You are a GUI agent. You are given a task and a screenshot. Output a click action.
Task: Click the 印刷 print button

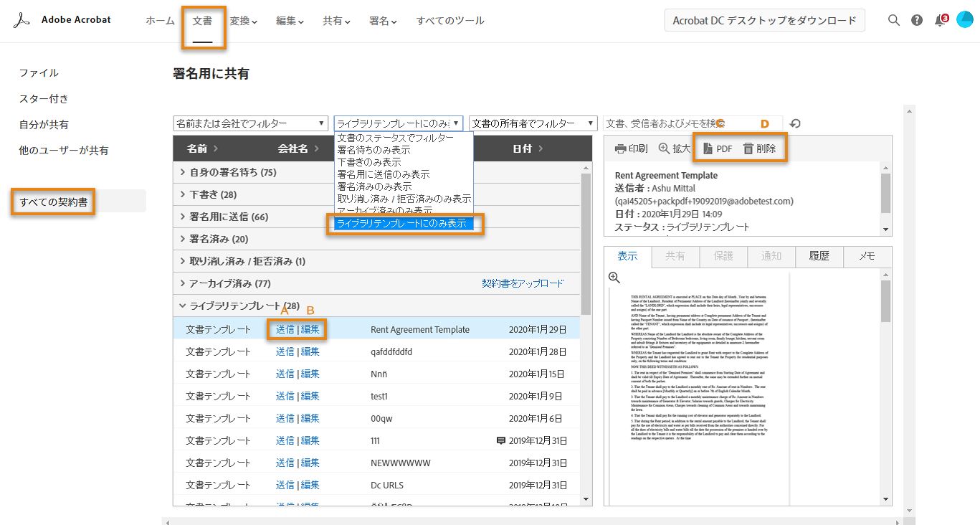click(631, 148)
